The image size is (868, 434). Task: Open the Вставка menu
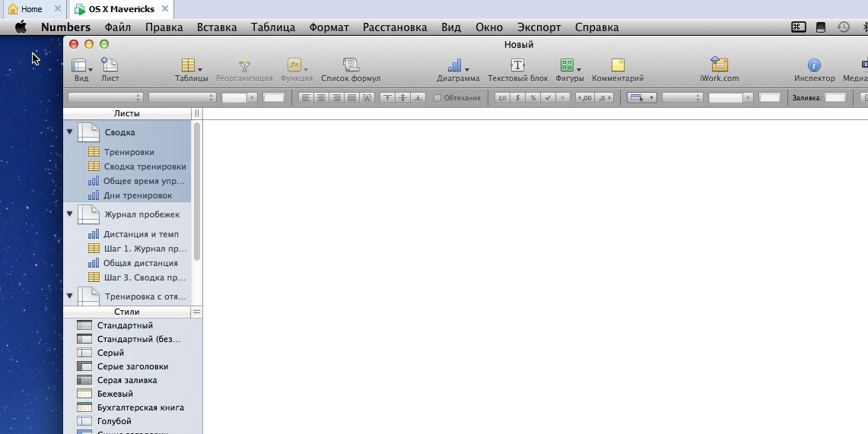pos(217,27)
